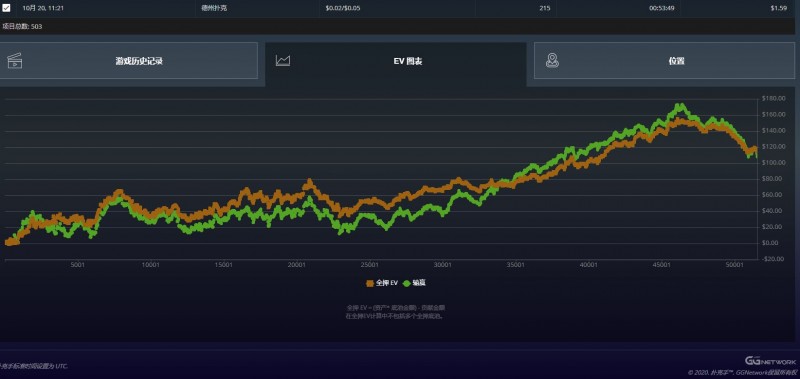This screenshot has height=379, width=800.
Task: Click the location pin icon on 位置 tab
Action: point(552,61)
